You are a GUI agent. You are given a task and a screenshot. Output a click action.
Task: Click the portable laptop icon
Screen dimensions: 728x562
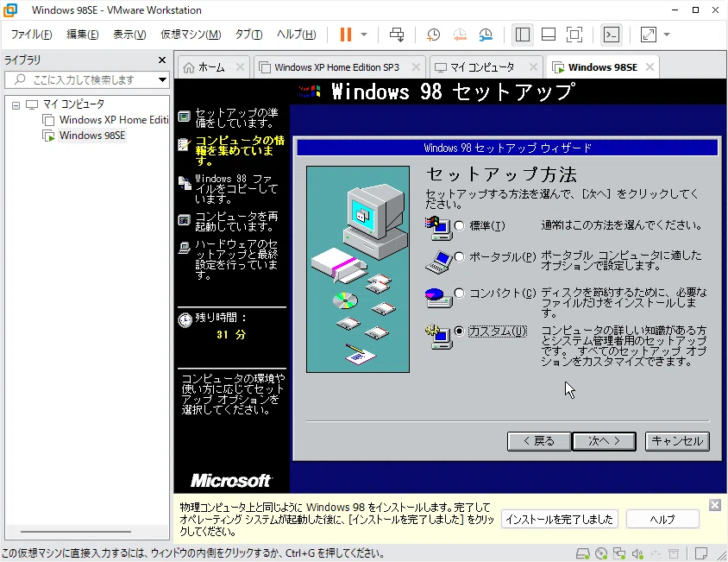tap(438, 262)
